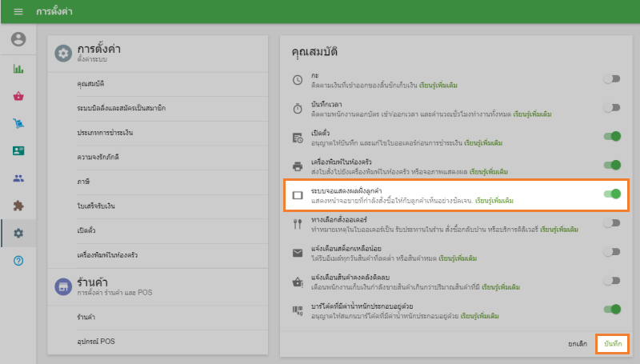This screenshot has height=364, width=640.
Task: Click the บันทึก save button
Action: click(x=612, y=343)
